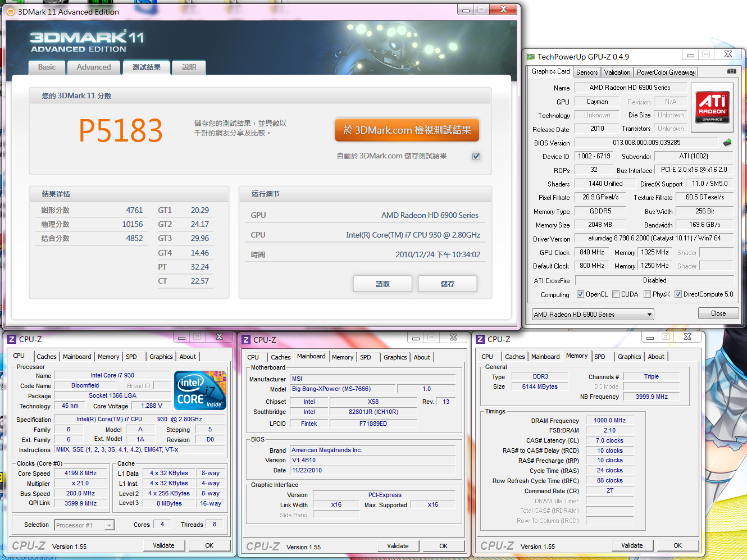Open the PowerColor Giveaway tab in GPU-Z
747x560 pixels.
coord(666,72)
